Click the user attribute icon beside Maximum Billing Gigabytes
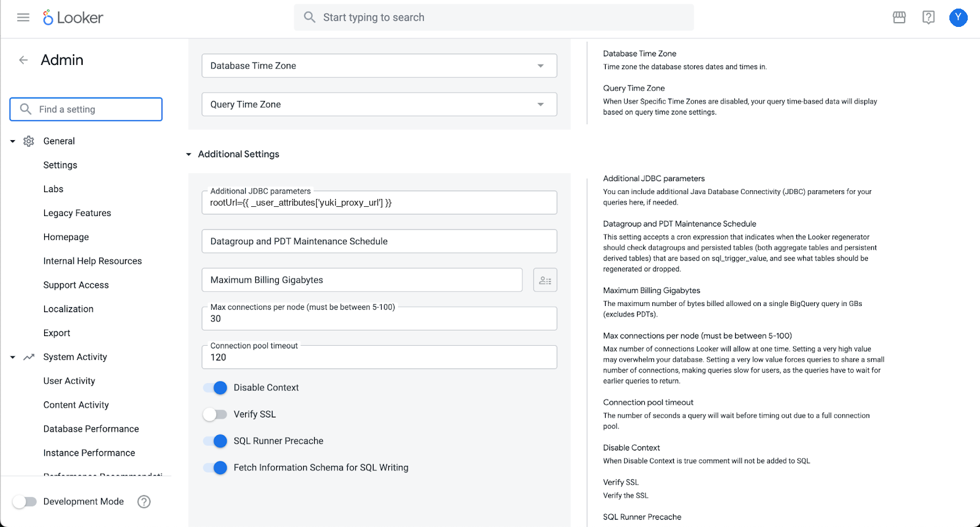980x527 pixels. 545,280
